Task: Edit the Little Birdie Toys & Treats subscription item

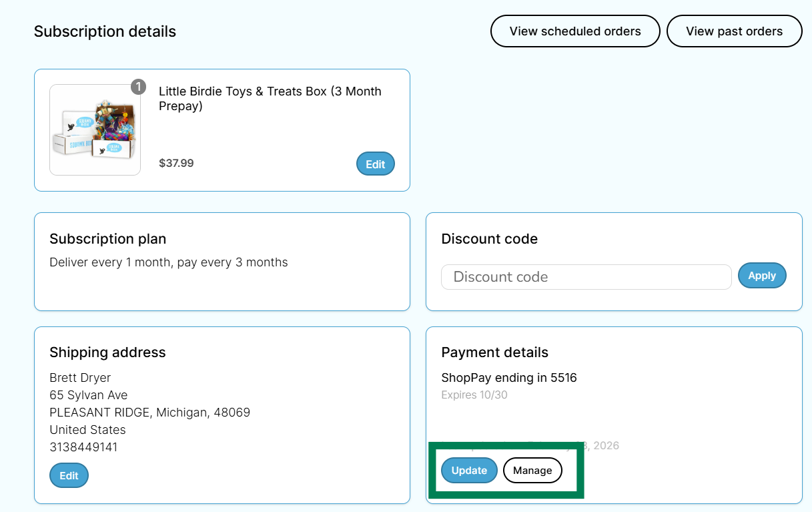Action: [x=375, y=164]
